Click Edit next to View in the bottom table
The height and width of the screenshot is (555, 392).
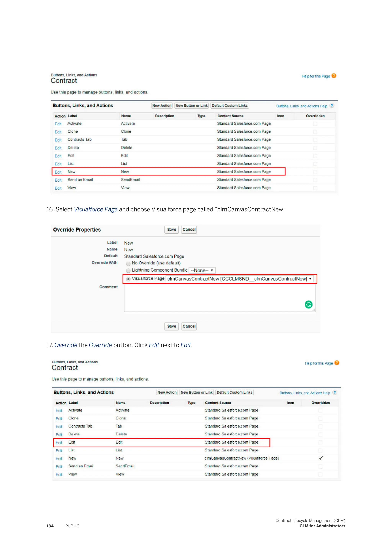(59, 474)
